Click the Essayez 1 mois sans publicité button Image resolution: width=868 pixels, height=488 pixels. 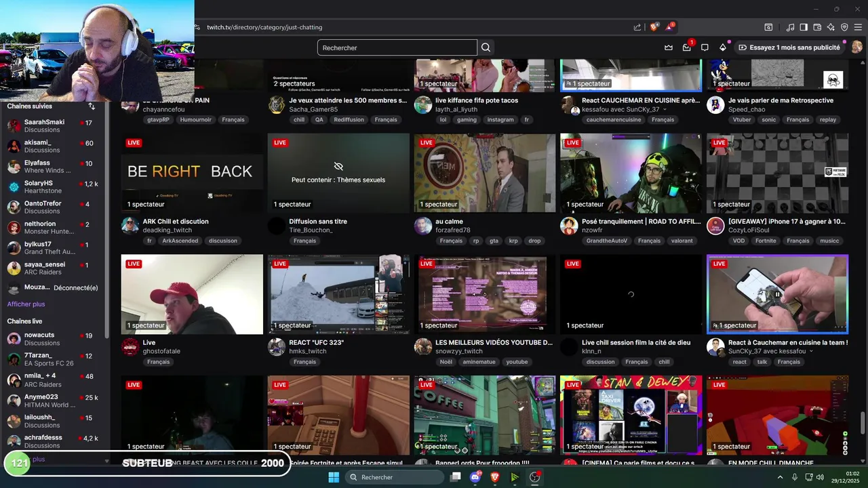pyautogui.click(x=790, y=47)
